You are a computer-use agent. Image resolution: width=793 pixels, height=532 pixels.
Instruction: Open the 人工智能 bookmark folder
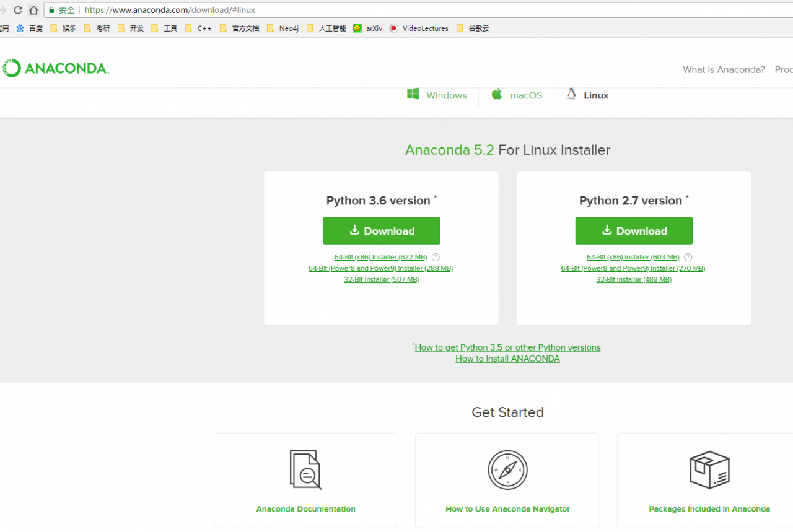click(x=326, y=28)
